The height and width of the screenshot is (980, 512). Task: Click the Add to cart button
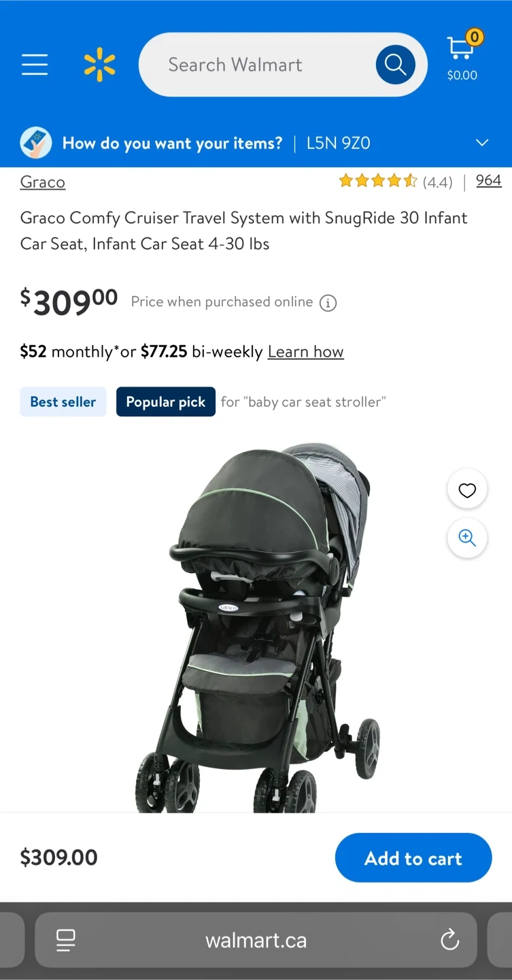pyautogui.click(x=413, y=857)
